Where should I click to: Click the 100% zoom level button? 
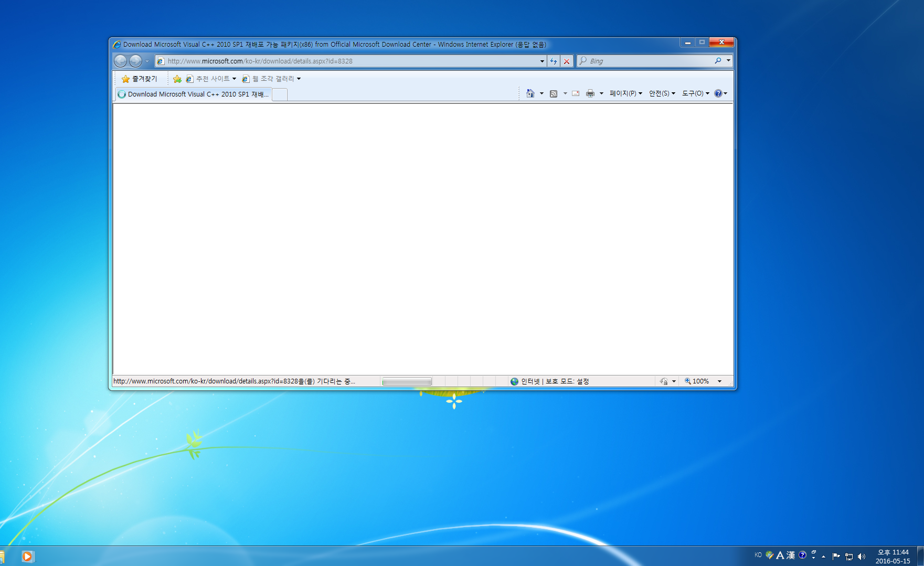(x=697, y=381)
